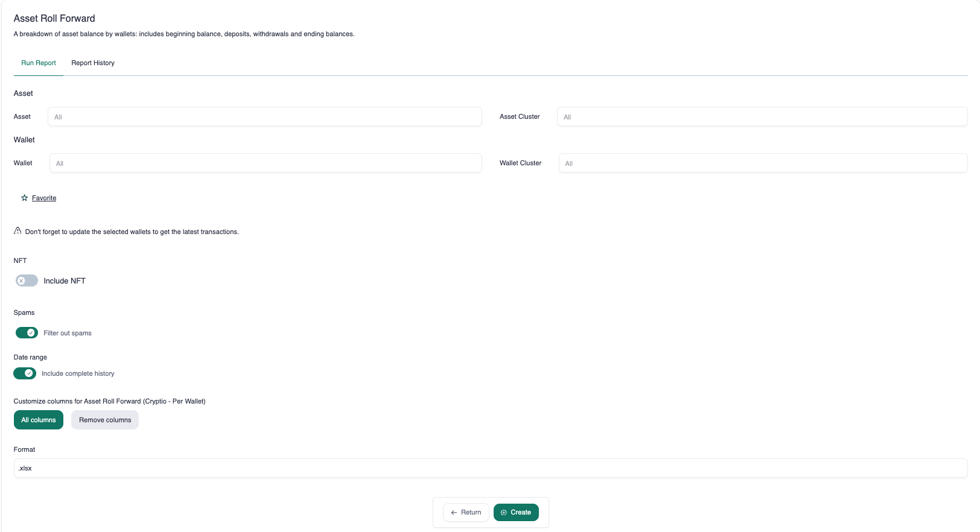This screenshot has height=532, width=980.
Task: Click the star icon beside Favorite
Action: tap(24, 198)
